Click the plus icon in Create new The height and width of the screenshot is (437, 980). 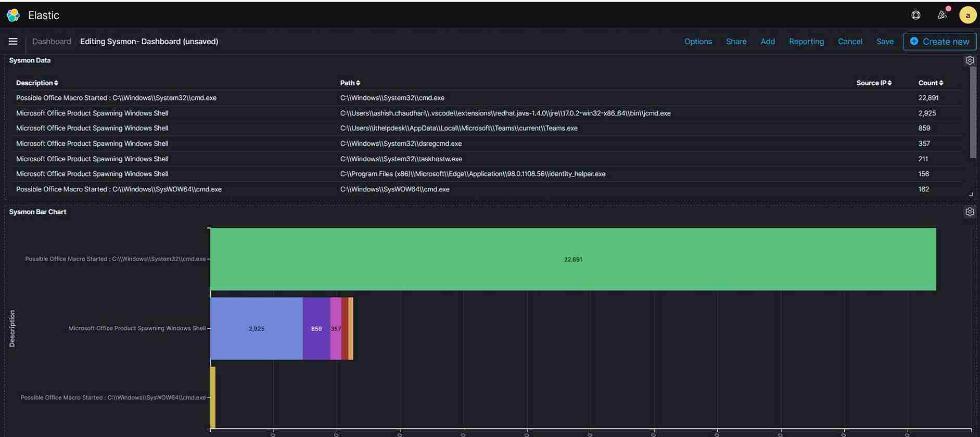914,41
